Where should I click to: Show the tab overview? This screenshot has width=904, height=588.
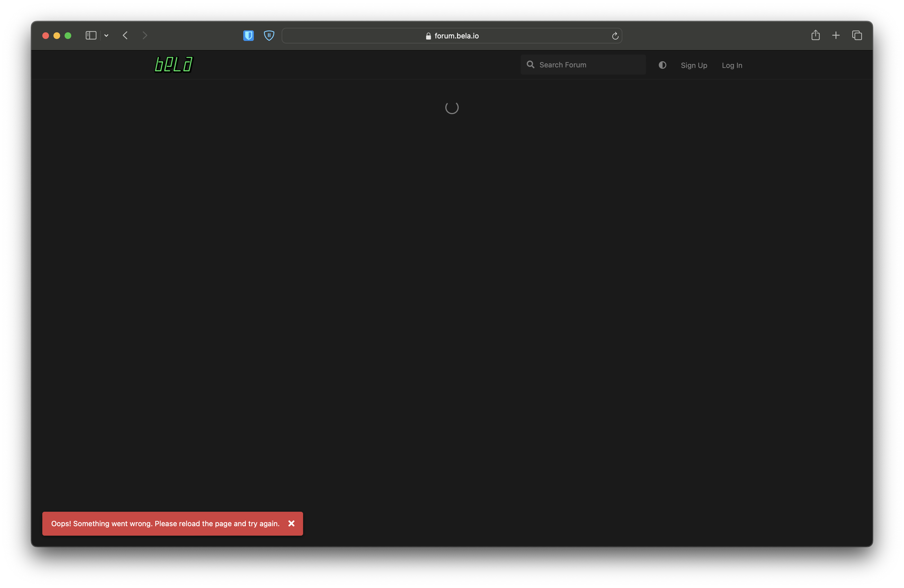pos(857,36)
